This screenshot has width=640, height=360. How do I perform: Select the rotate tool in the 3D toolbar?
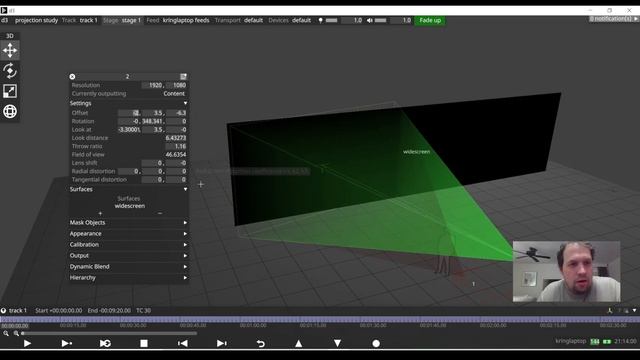pos(10,71)
